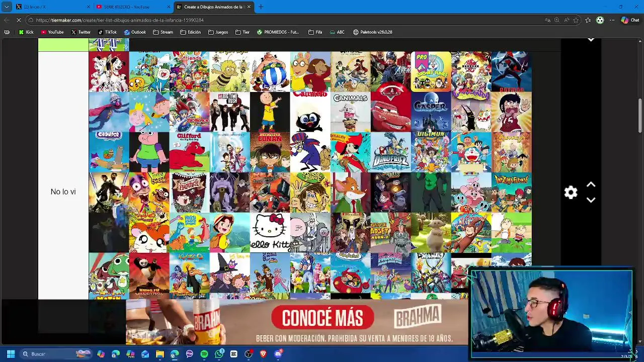Expand the Stream bookmarks folder
This screenshot has height=362, width=644.
[x=163, y=32]
